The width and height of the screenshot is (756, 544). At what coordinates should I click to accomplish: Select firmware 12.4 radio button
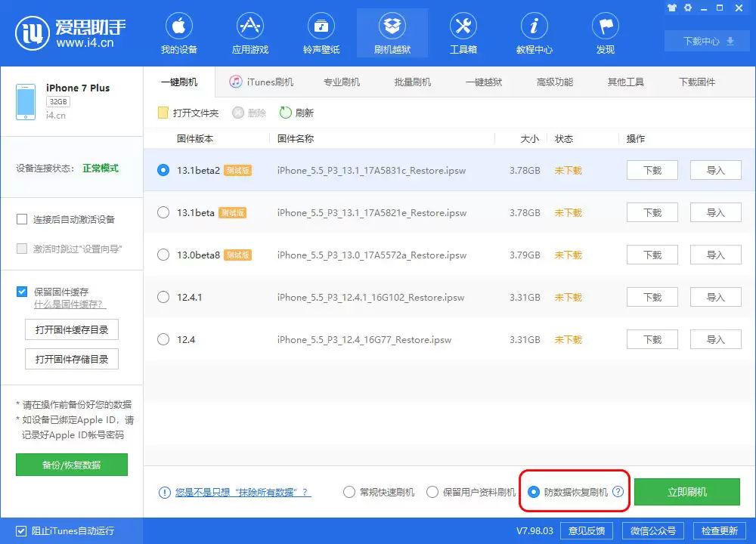[x=163, y=340]
